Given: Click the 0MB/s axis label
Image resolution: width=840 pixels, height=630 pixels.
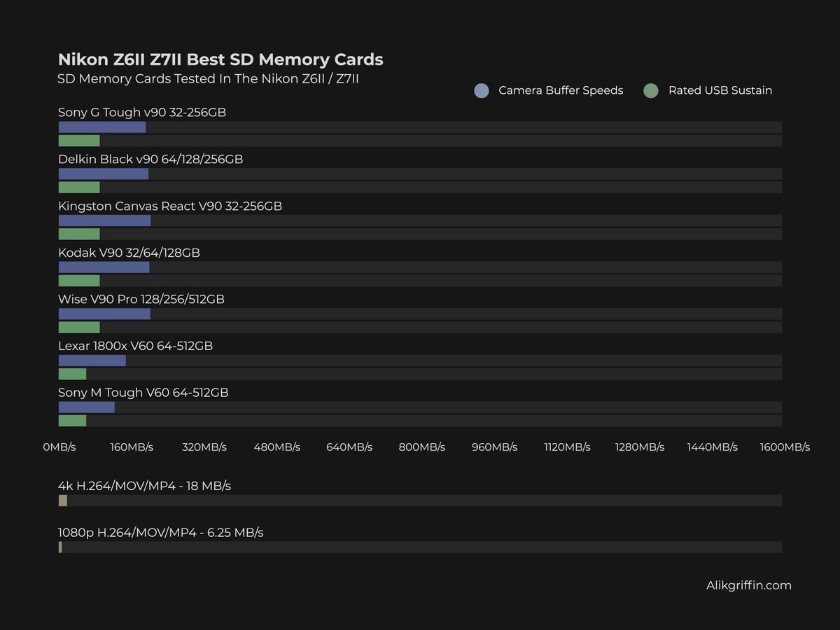Looking at the screenshot, I should pos(59,447).
